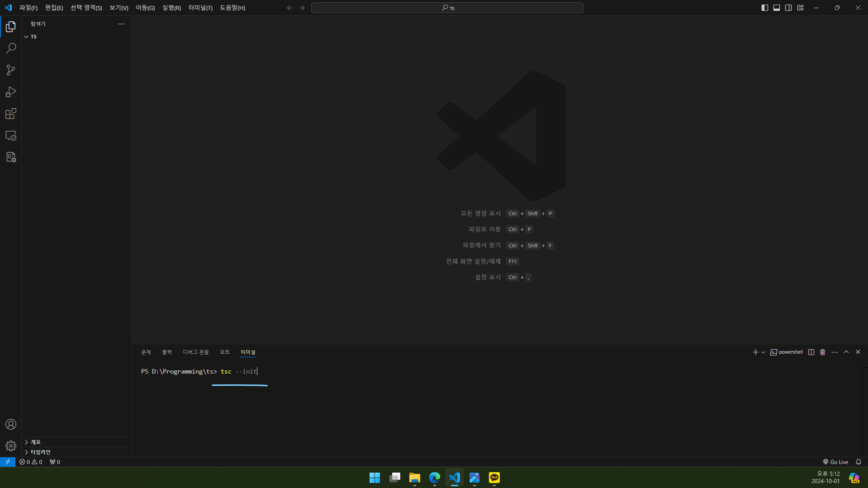Image resolution: width=868 pixels, height=488 pixels.
Task: Switch to the 디버그 콘솔 panel tab
Action: coord(196,352)
